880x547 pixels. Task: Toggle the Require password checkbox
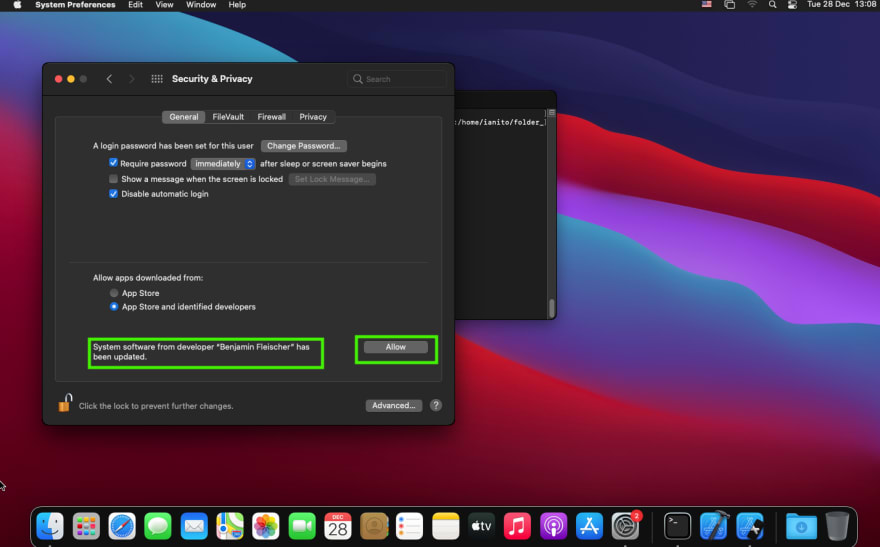tap(113, 163)
